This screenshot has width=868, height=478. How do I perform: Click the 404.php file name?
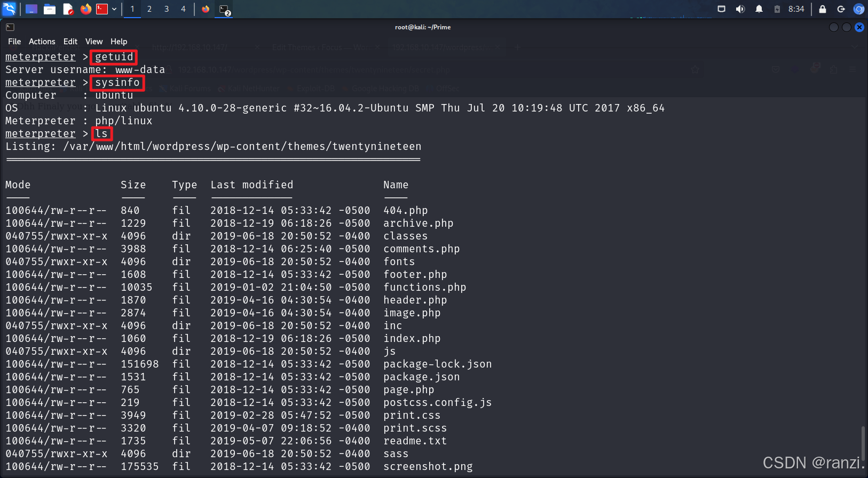(405, 211)
